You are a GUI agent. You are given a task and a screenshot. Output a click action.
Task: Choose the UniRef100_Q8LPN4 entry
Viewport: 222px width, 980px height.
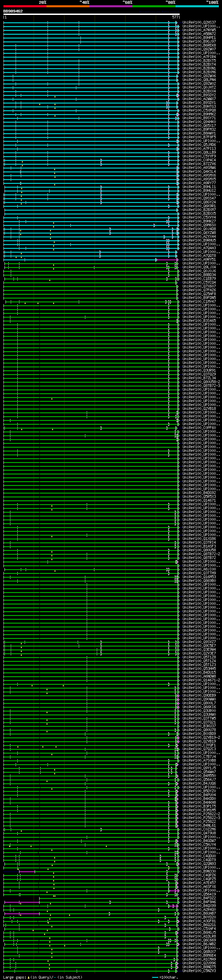click(x=199, y=80)
